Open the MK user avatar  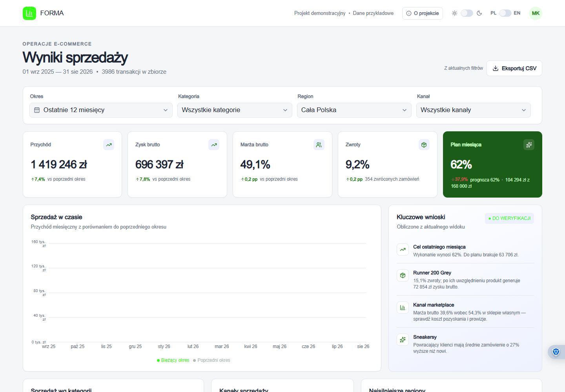click(536, 13)
